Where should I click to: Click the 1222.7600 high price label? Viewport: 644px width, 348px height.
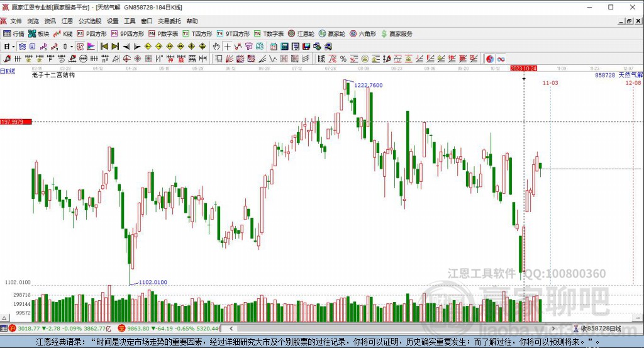coord(369,86)
